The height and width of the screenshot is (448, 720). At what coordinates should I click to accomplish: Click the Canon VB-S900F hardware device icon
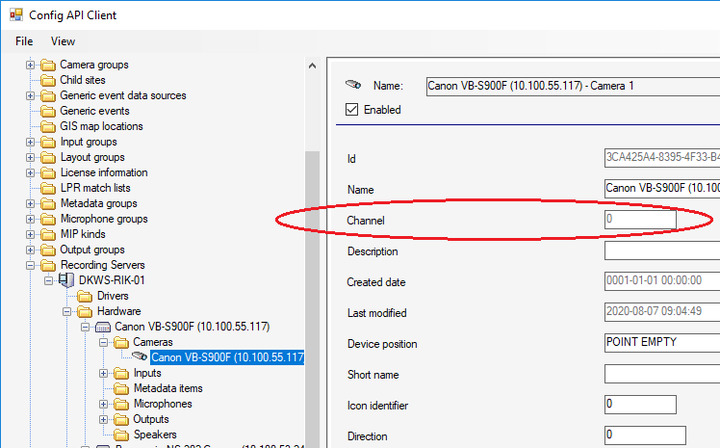click(102, 327)
